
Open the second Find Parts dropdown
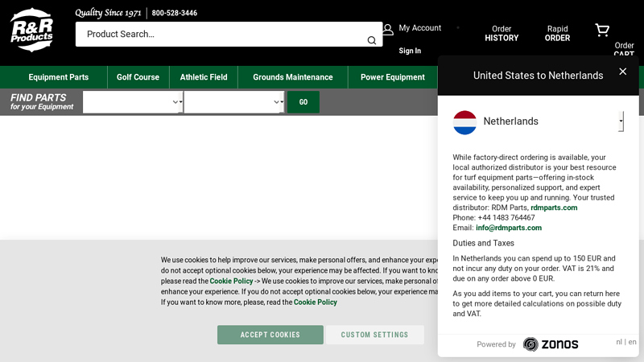tap(233, 102)
